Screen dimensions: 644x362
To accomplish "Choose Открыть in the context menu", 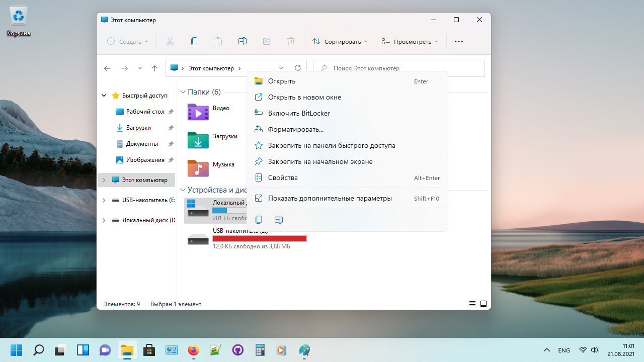I will (347, 81).
